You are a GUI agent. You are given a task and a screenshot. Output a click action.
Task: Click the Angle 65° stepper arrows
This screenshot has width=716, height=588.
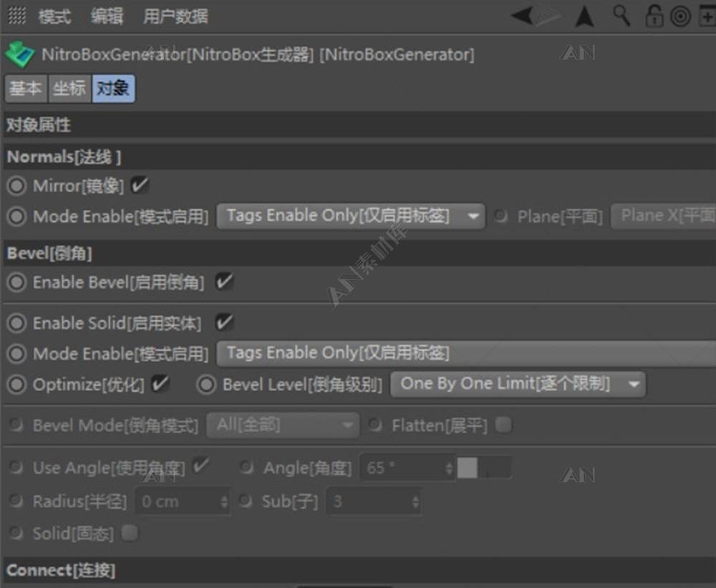[449, 468]
